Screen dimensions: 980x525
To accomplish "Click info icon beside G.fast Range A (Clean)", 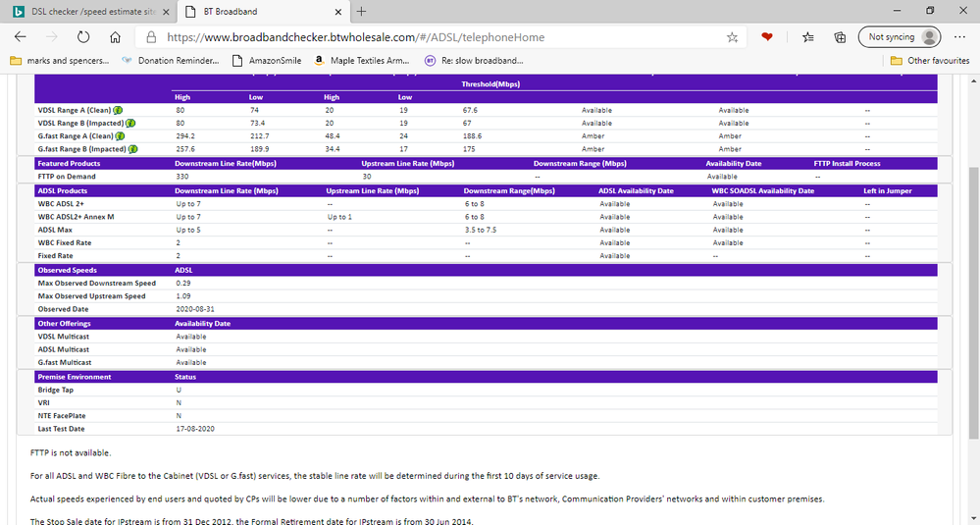I will click(x=121, y=135).
